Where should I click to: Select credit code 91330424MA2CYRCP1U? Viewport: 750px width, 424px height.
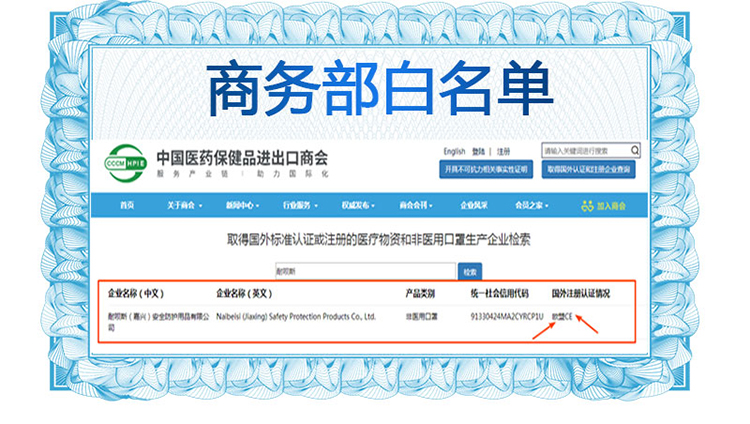coord(507,316)
